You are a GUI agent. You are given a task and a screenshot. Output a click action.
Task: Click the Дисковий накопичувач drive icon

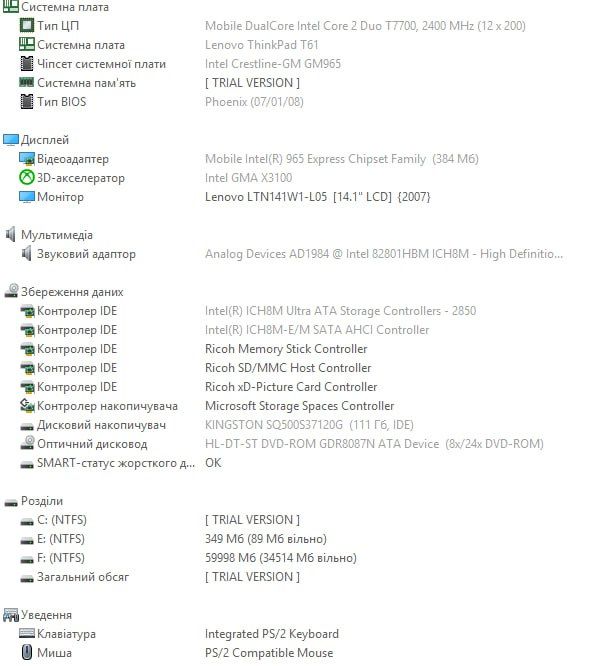coord(27,426)
